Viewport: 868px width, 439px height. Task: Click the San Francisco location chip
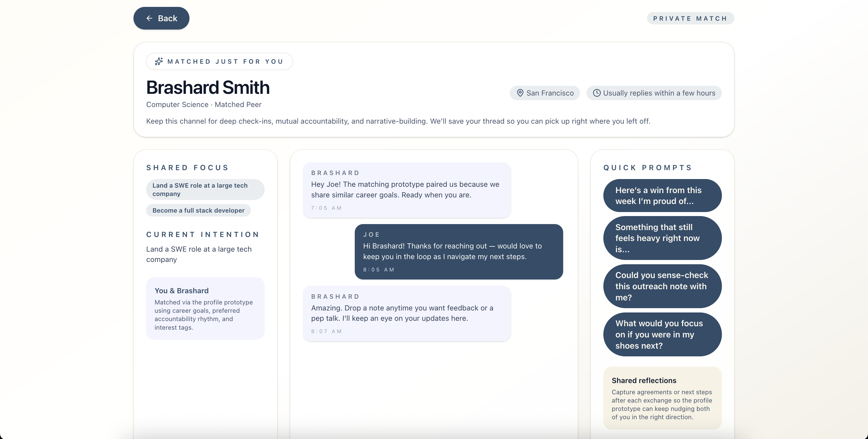545,93
